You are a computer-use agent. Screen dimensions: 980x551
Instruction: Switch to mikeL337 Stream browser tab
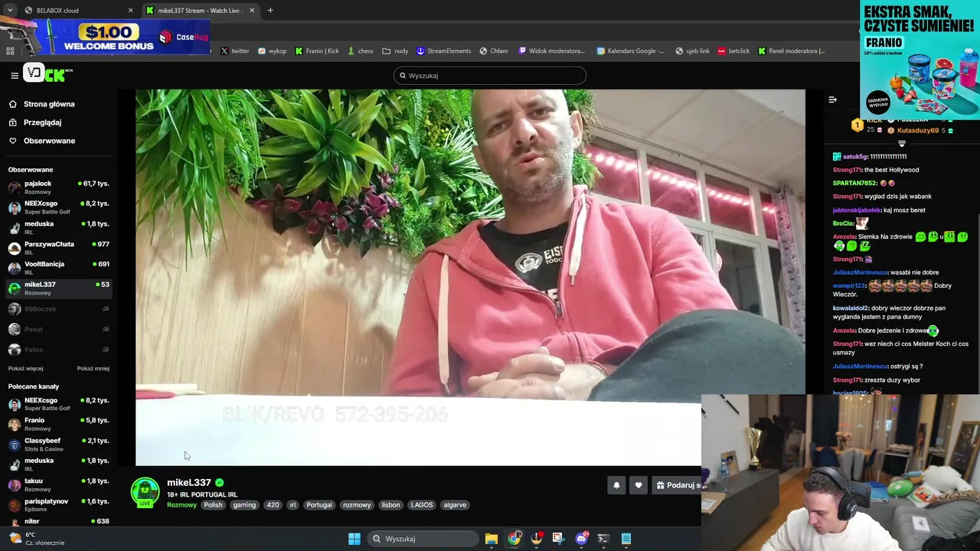click(x=199, y=11)
